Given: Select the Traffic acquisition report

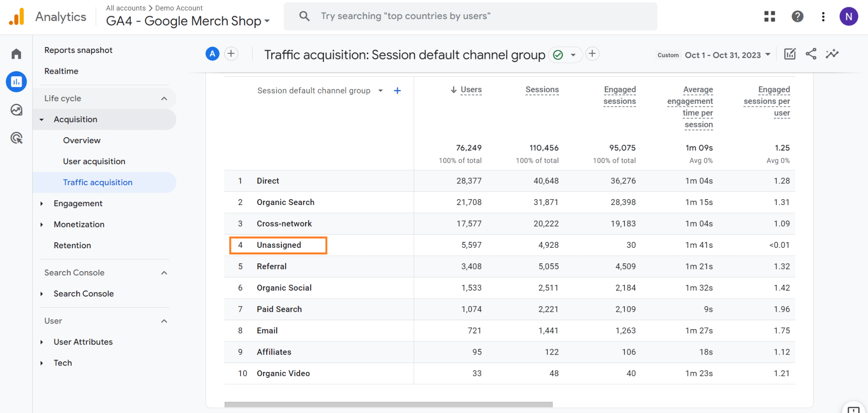Looking at the screenshot, I should point(105,183).
